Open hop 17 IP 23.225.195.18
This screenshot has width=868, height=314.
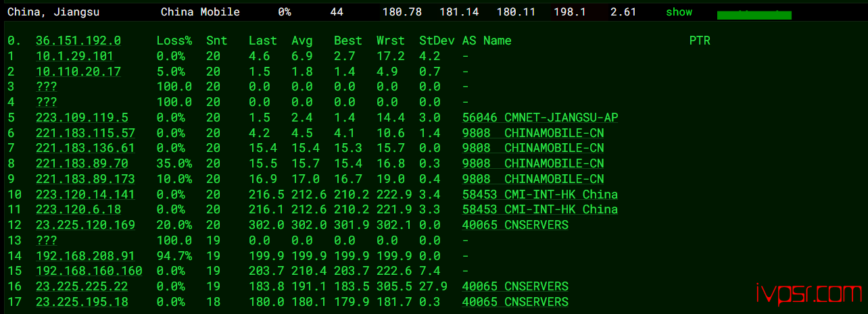[x=82, y=302]
